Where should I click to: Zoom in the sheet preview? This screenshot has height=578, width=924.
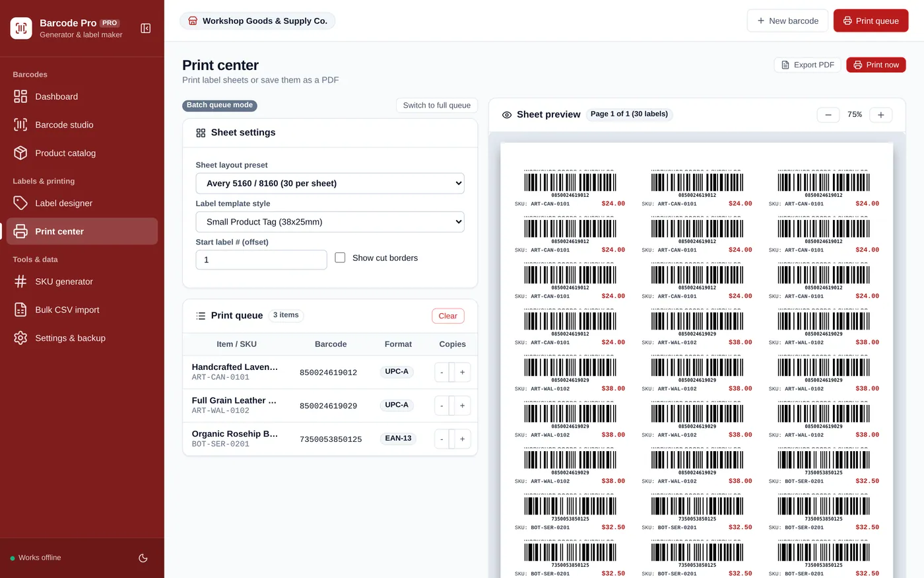tap(881, 115)
